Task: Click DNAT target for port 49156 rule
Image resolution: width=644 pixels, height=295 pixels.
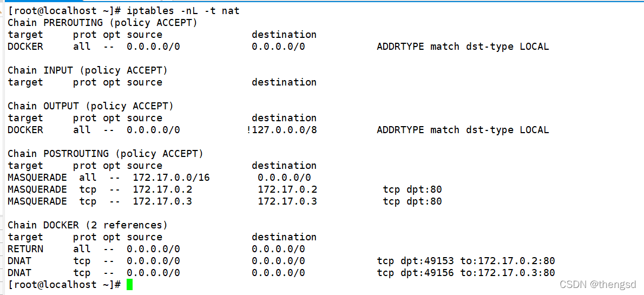Action: (19, 273)
